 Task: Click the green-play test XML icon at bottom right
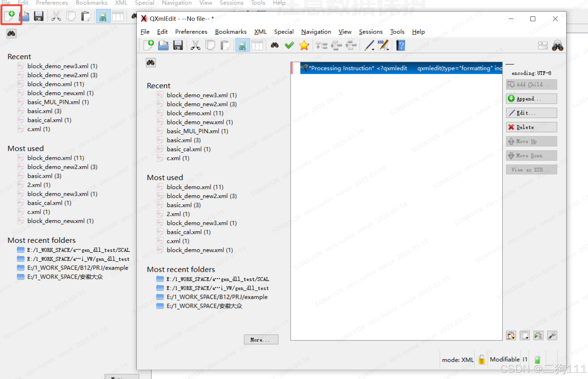click(x=538, y=335)
